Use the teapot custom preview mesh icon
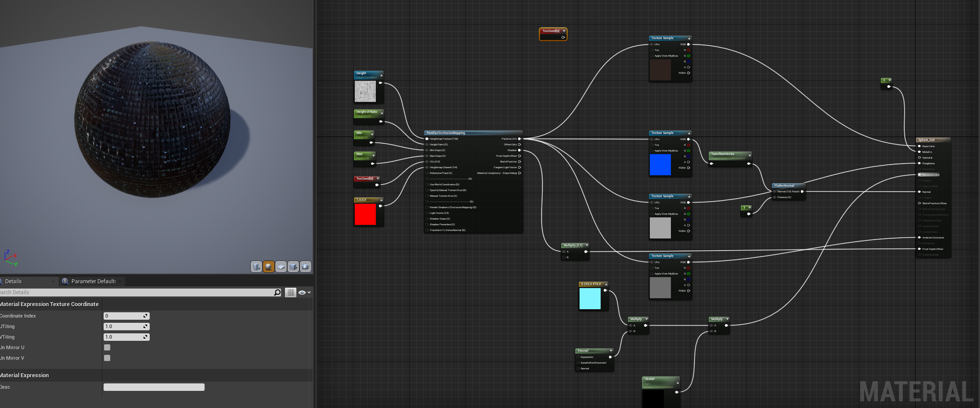Screen dimensions: 980x408 pos(306,267)
